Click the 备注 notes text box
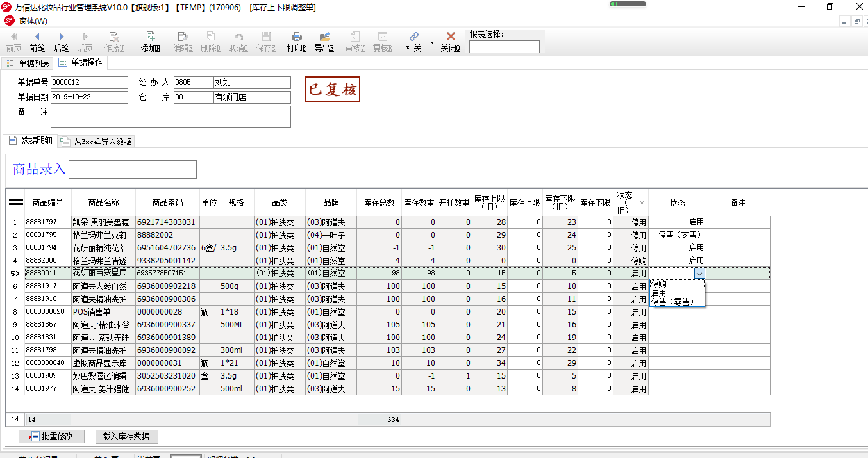Image resolution: width=868 pixels, height=458 pixels. click(171, 117)
